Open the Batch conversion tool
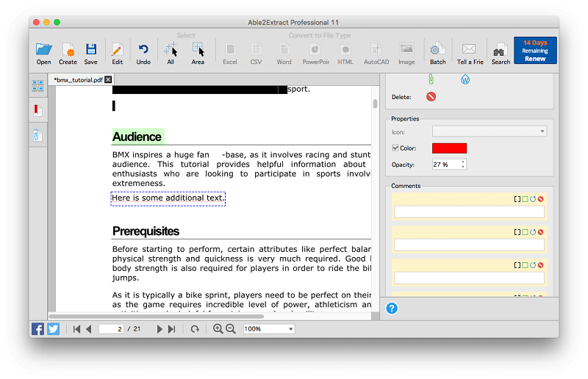Image resolution: width=588 pixels, height=379 pixels. point(437,53)
